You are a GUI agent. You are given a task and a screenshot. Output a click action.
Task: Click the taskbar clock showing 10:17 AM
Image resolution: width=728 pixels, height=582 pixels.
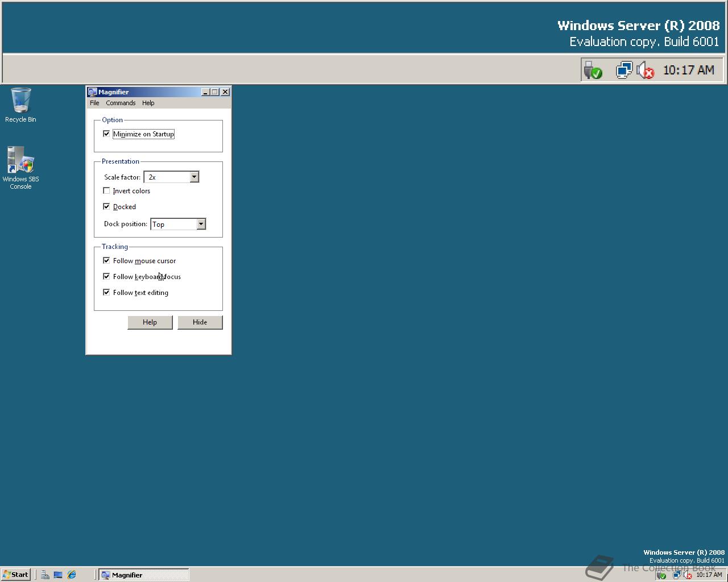(709, 575)
